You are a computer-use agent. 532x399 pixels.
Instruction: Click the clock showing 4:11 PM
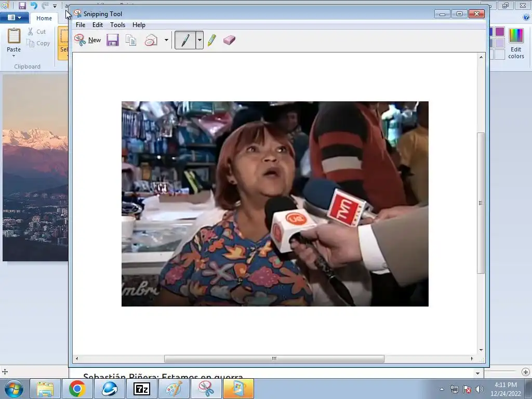pos(506,389)
